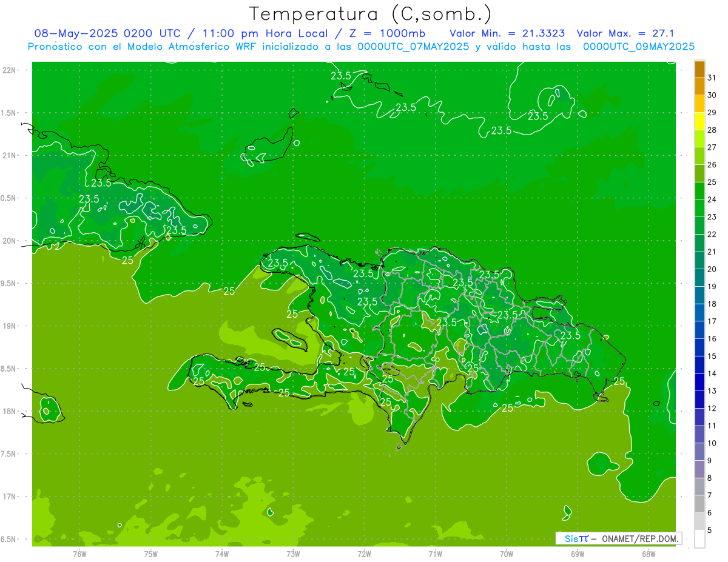
Task: Click the legend value label 14
Action: click(x=712, y=373)
